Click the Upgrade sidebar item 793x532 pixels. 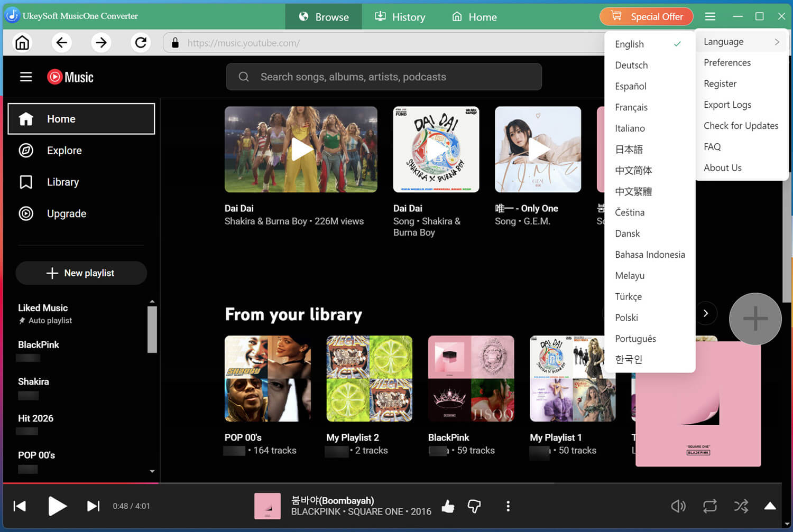(x=81, y=213)
